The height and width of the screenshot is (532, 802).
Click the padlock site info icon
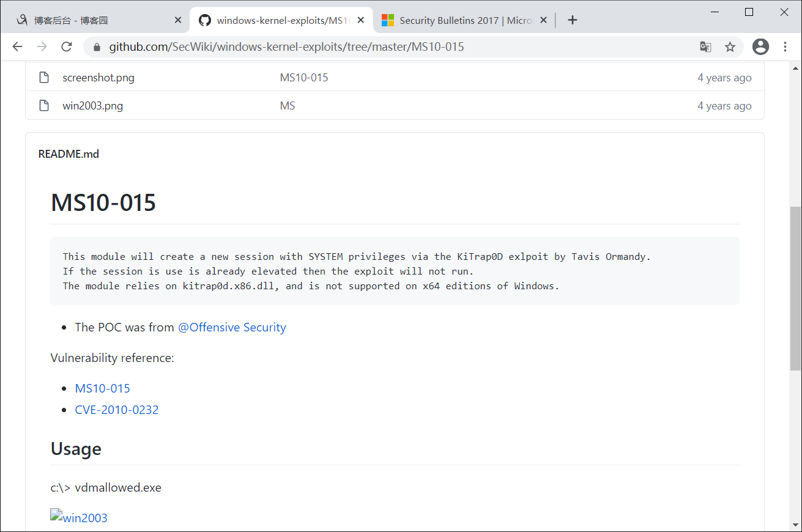(96, 47)
